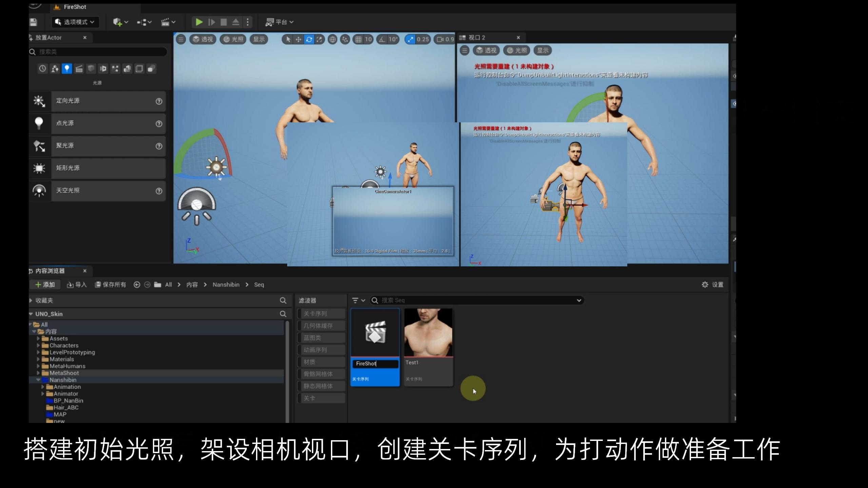Click the Stop square button
The height and width of the screenshot is (488, 868).
[x=223, y=22]
